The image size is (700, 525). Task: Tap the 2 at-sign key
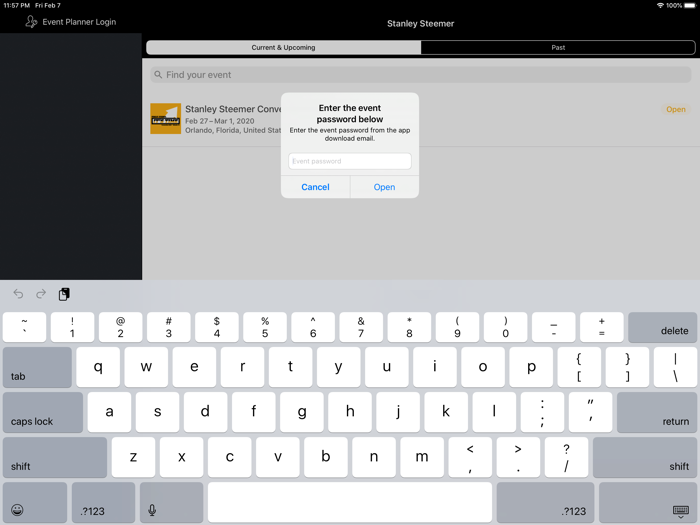[x=121, y=327]
